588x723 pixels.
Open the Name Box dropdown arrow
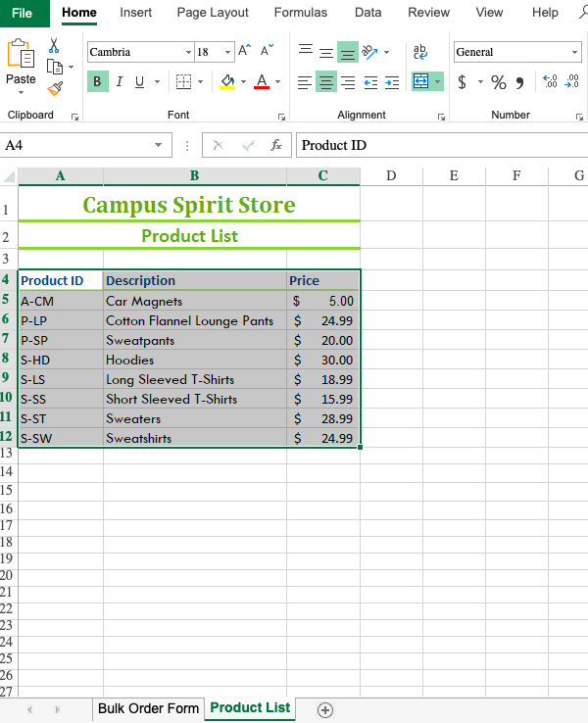click(x=158, y=145)
